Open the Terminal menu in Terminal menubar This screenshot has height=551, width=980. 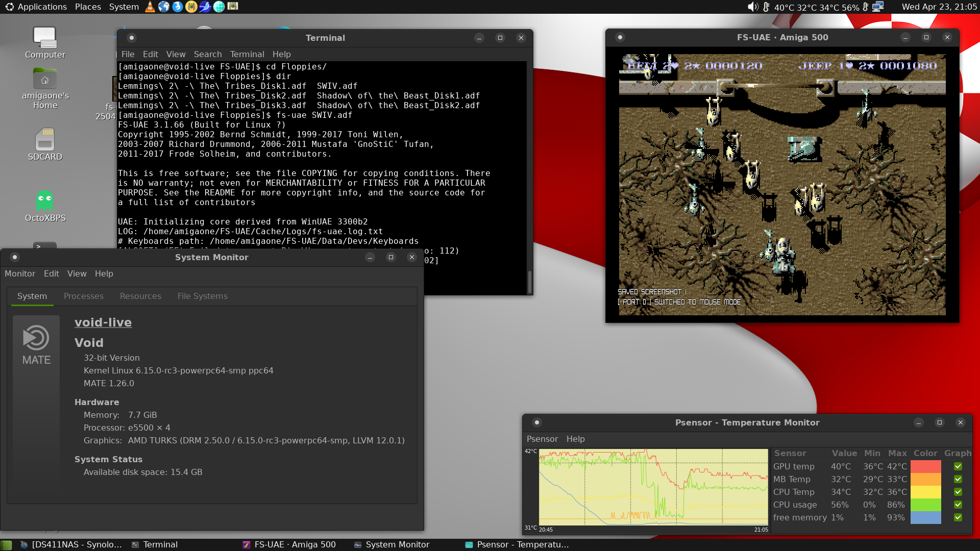[247, 54]
